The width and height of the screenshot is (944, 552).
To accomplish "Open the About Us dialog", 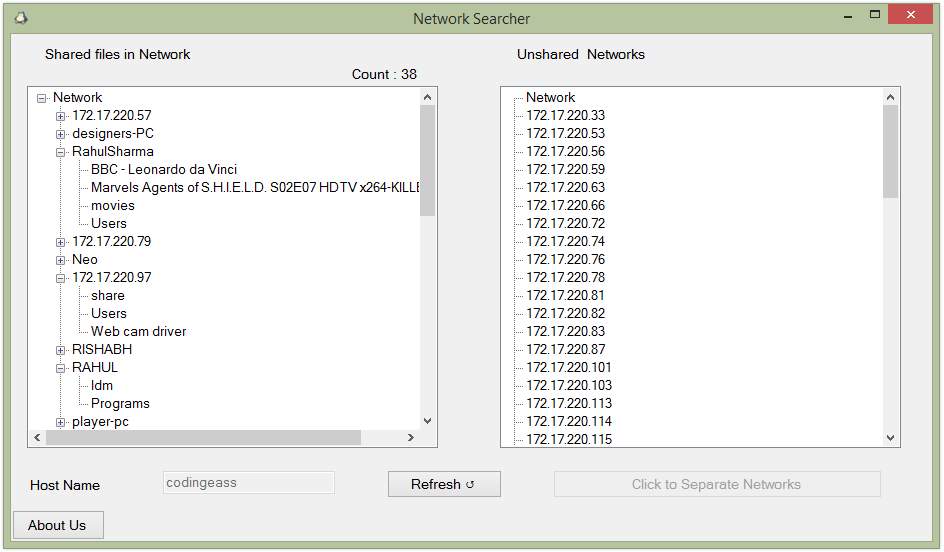I will [58, 525].
